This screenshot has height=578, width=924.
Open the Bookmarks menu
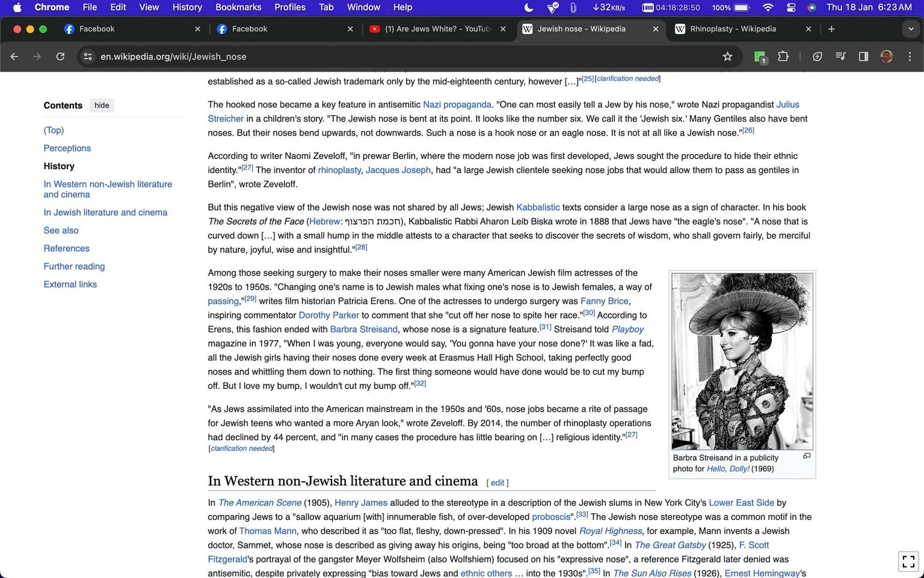(238, 7)
